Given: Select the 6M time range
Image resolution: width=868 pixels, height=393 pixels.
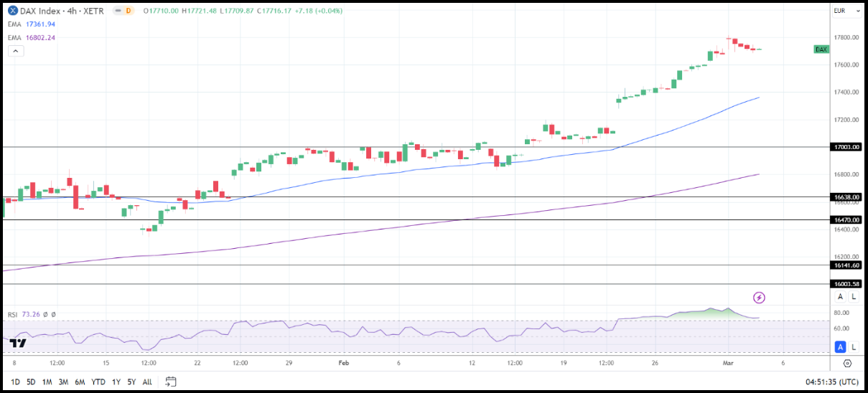Looking at the screenshot, I should (x=80, y=382).
